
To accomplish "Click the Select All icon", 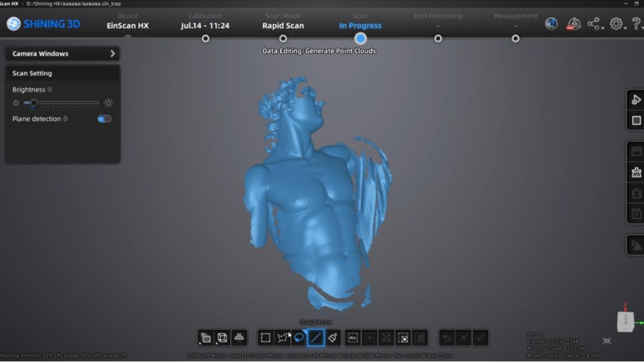I will [353, 338].
